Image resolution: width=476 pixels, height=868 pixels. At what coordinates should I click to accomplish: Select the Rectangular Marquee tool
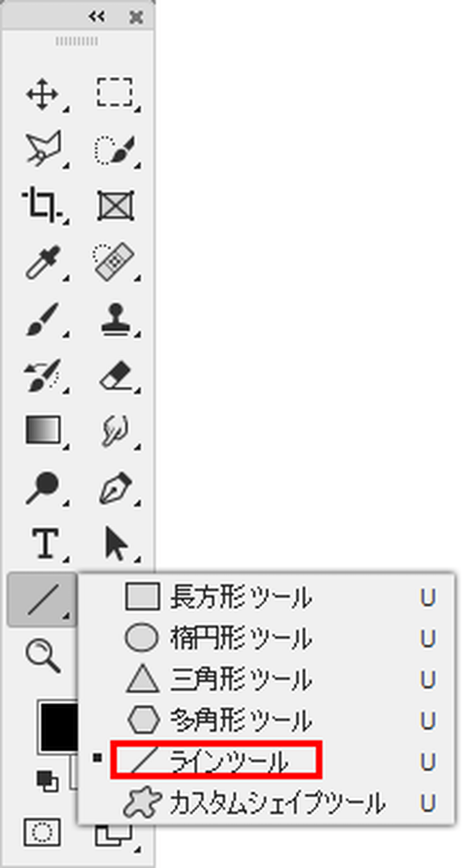pos(114,93)
